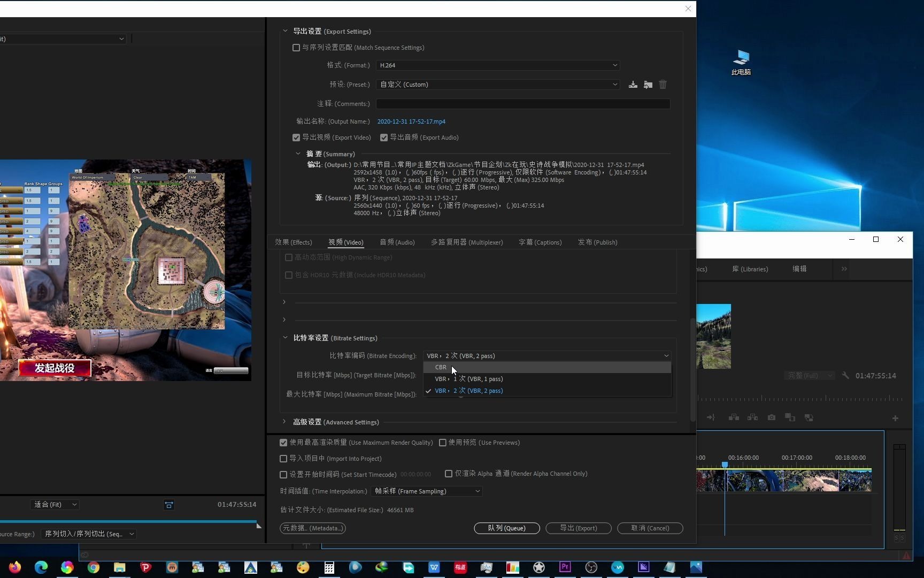Enable Match Sequence Settings checkbox
924x578 pixels.
click(296, 48)
